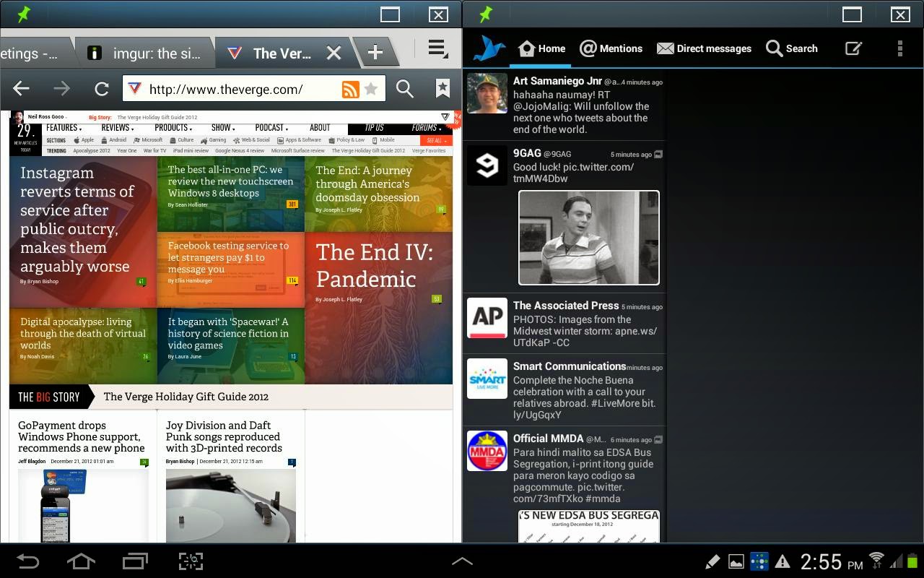Screen dimensions: 924x578
Task: Open the browser search magnifier
Action: coord(405,89)
